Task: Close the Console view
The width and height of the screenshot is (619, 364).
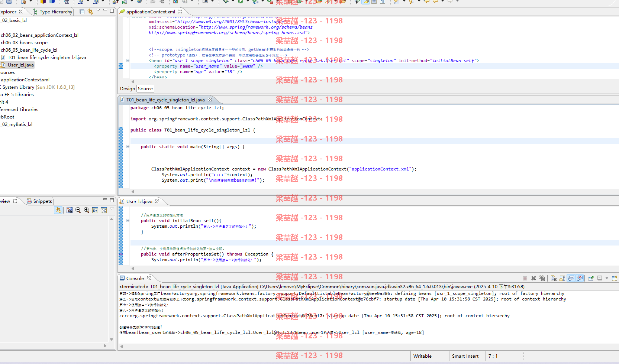Action: [x=149, y=278]
